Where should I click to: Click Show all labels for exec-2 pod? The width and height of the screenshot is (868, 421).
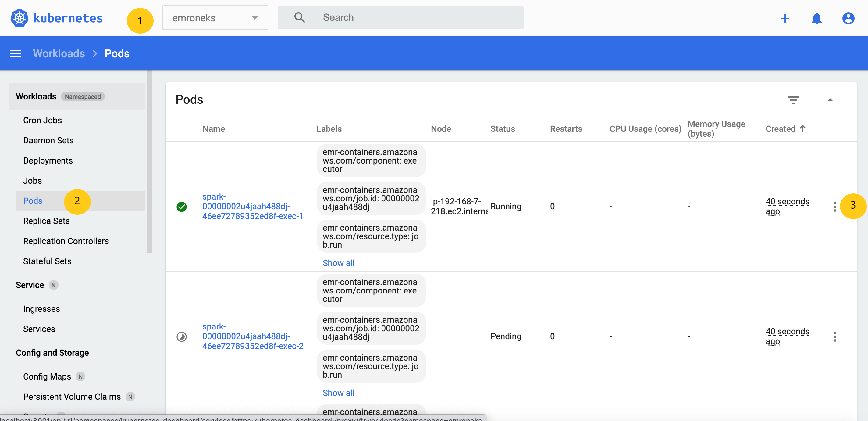338,393
